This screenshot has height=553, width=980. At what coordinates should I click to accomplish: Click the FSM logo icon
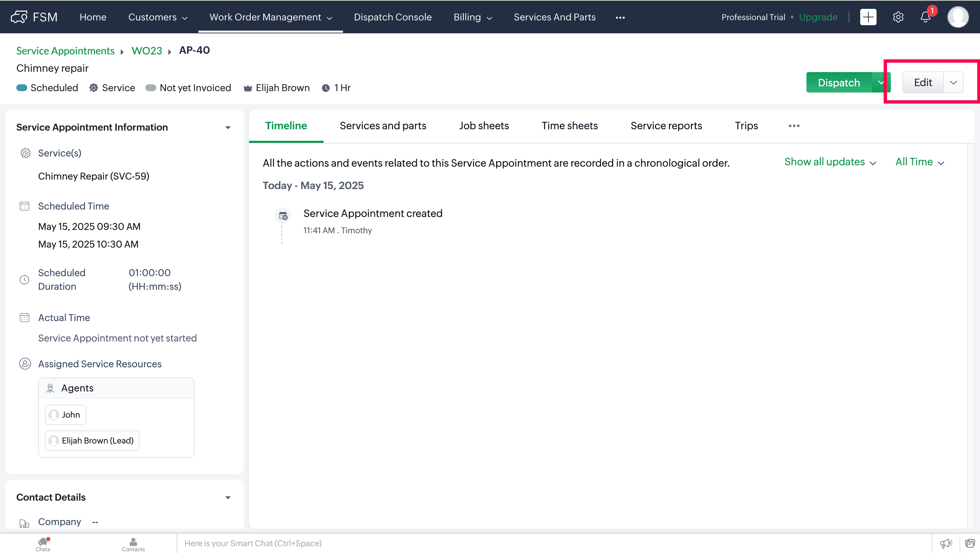pos(19,17)
